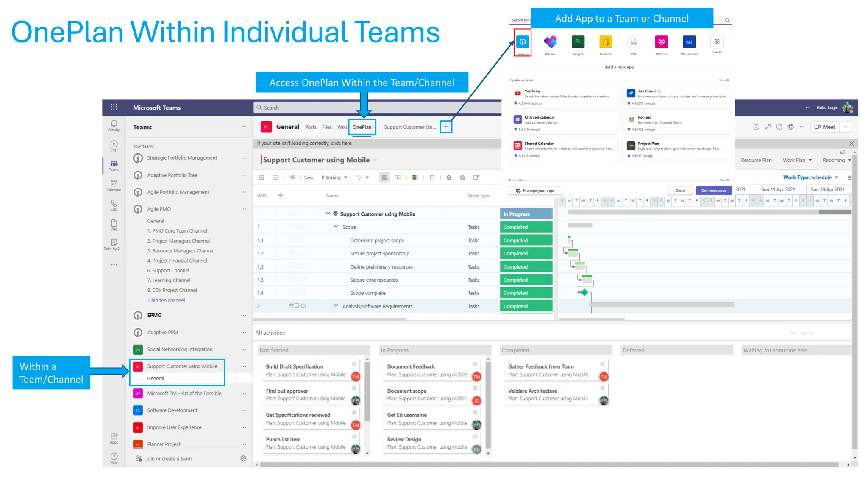Click the Microsoft Teams app launcher grid
The width and height of the screenshot is (868, 488).
tap(114, 107)
